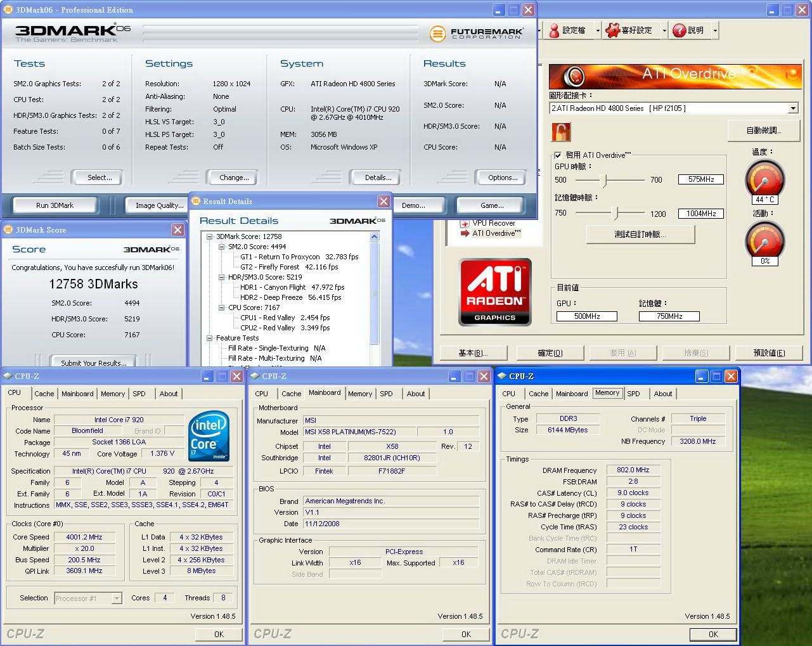Click OK in the CPU-Z Memory window
Screen dimensions: 812x646
click(713, 634)
